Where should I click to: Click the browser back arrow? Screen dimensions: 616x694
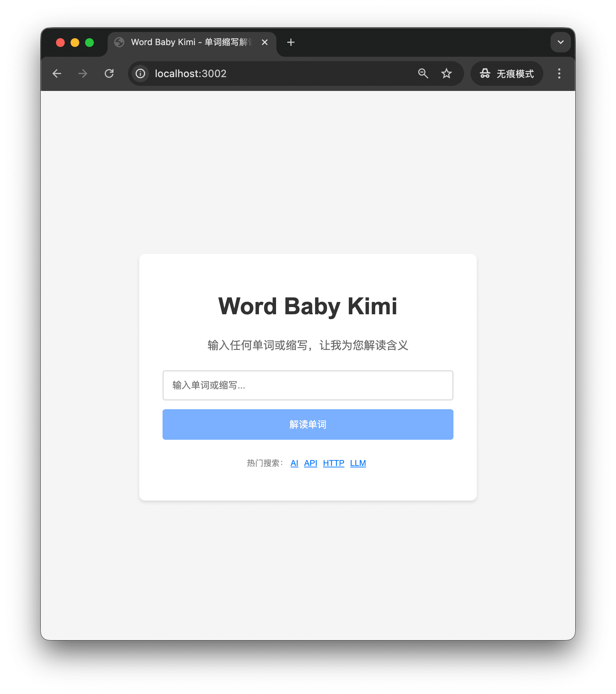(x=57, y=73)
